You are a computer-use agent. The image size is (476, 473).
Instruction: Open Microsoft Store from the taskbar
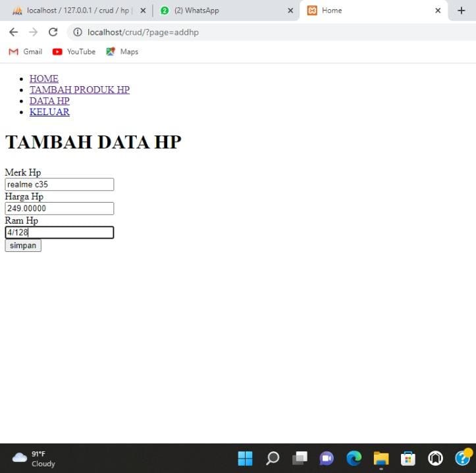pyautogui.click(x=408, y=458)
